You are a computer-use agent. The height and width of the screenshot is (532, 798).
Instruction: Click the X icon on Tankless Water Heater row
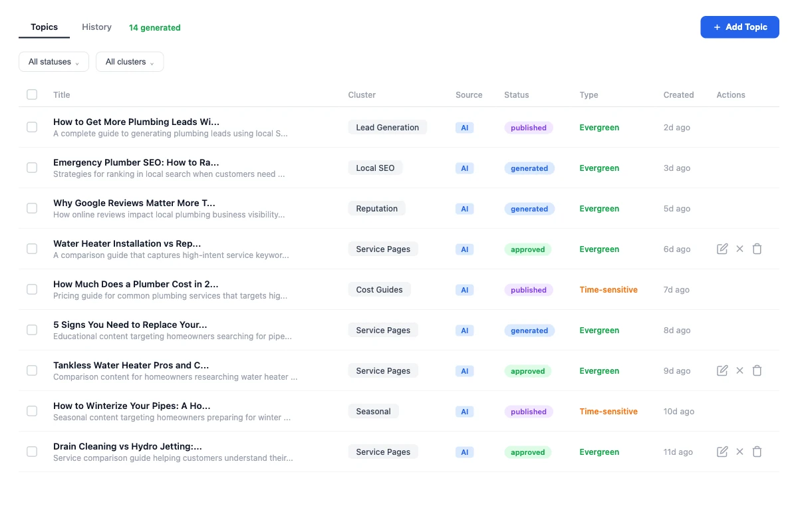[x=739, y=370]
